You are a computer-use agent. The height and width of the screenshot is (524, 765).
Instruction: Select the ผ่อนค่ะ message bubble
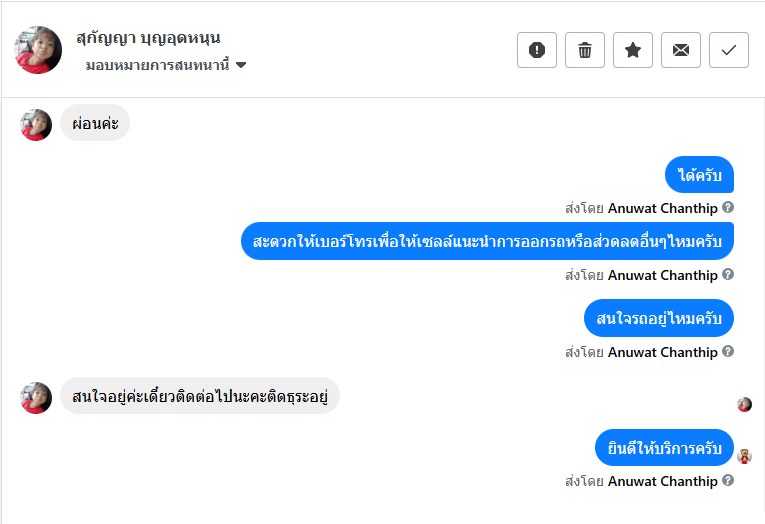pos(95,124)
